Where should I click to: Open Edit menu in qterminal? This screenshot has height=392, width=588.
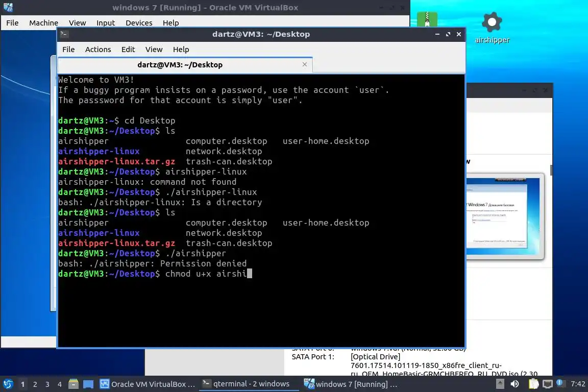[x=128, y=50]
